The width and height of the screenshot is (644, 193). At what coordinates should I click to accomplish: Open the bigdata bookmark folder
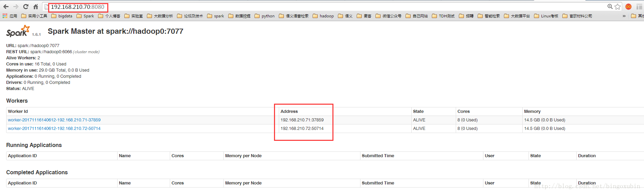pos(62,16)
